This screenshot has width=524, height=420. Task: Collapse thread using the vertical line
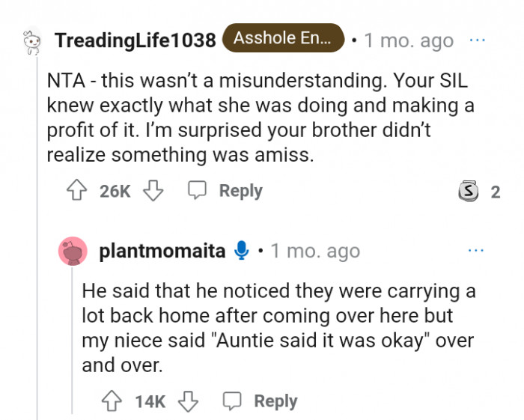(30, 225)
